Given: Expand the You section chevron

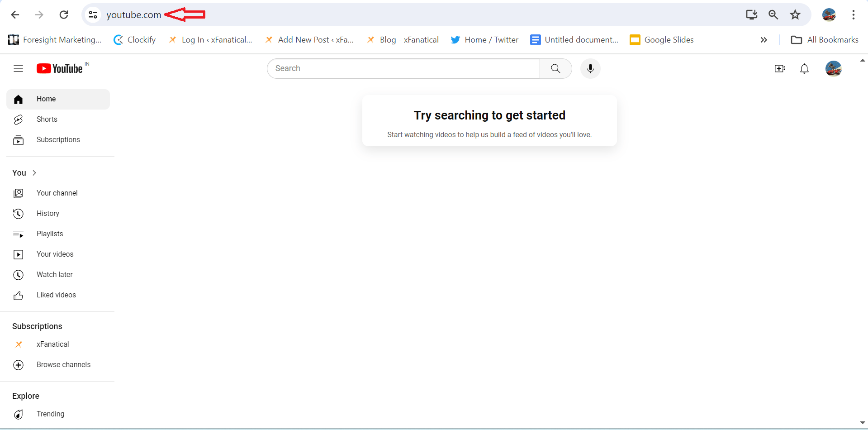Looking at the screenshot, I should (34, 173).
